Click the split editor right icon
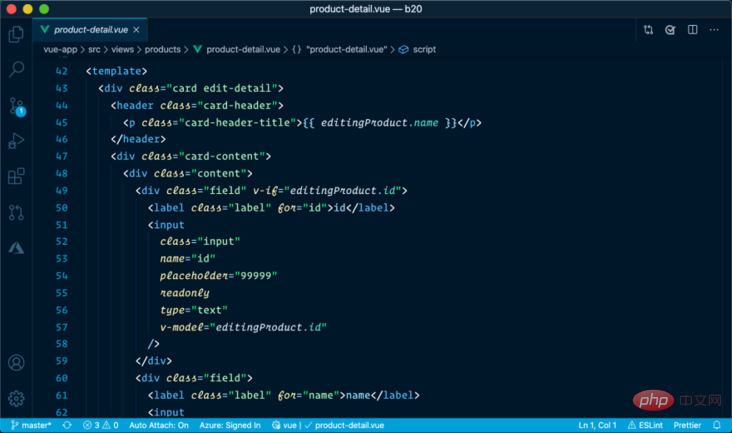The image size is (732, 433). pyautogui.click(x=692, y=30)
